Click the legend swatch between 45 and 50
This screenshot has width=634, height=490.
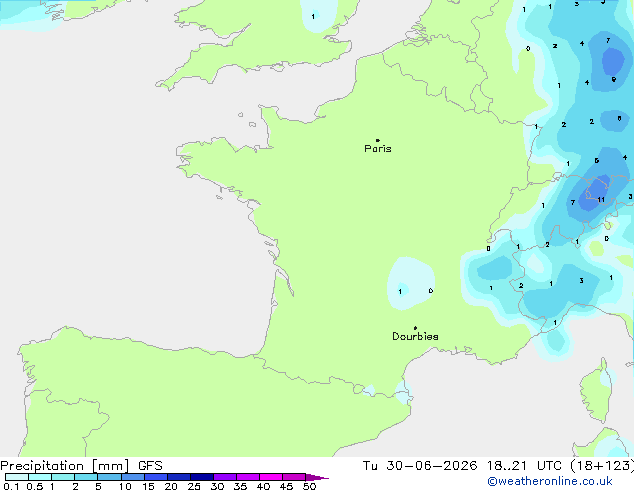[294, 477]
